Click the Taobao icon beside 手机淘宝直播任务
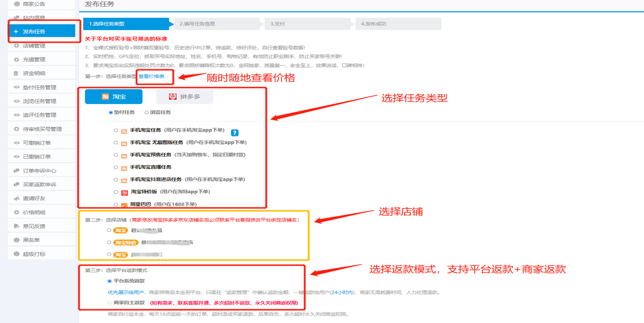 [124, 168]
